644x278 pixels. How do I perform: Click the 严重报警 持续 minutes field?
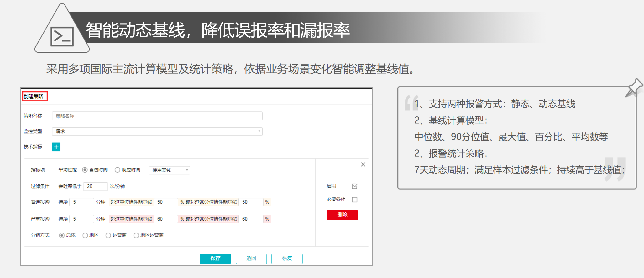[x=82, y=219]
